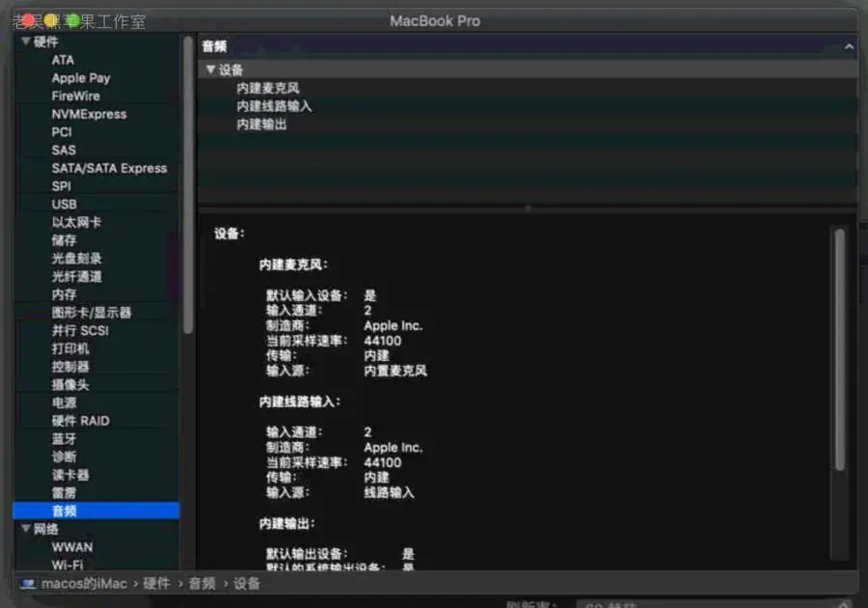Select SPI in the sidebar
The width and height of the screenshot is (868, 608).
click(x=61, y=186)
